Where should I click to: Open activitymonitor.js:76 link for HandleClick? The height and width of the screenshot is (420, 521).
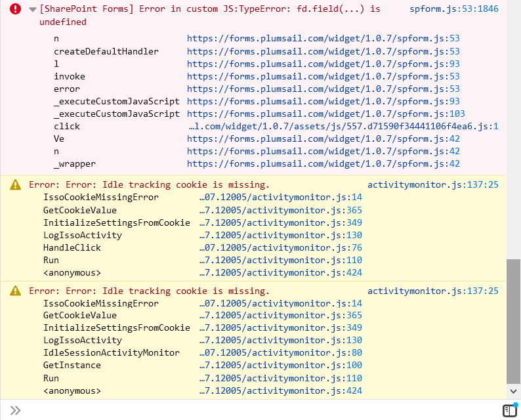(x=280, y=247)
